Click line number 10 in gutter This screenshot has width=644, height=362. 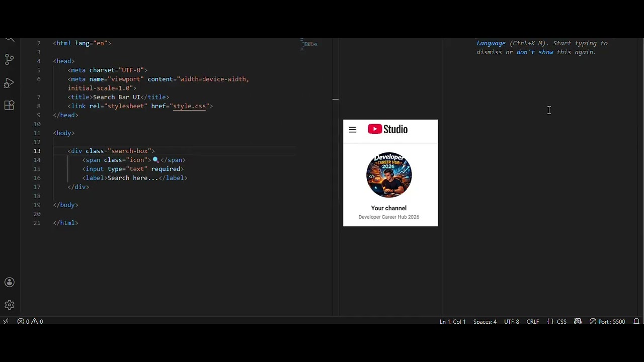pyautogui.click(x=37, y=124)
